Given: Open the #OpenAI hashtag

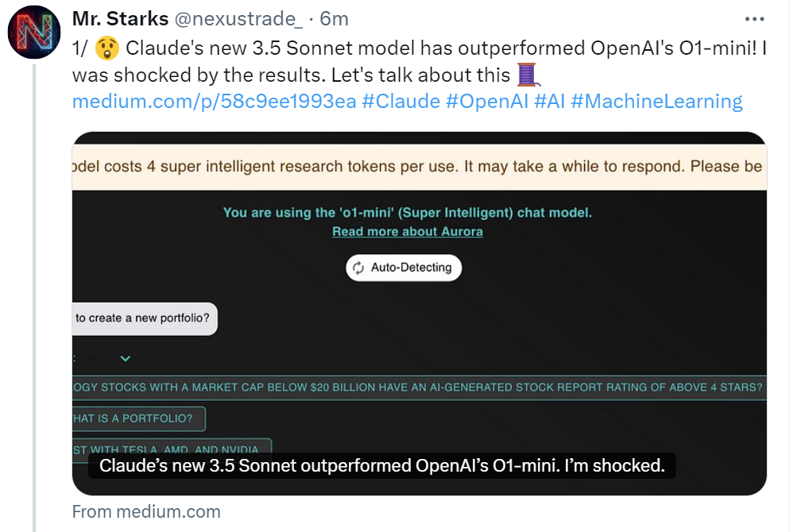Looking at the screenshot, I should pos(487,101).
